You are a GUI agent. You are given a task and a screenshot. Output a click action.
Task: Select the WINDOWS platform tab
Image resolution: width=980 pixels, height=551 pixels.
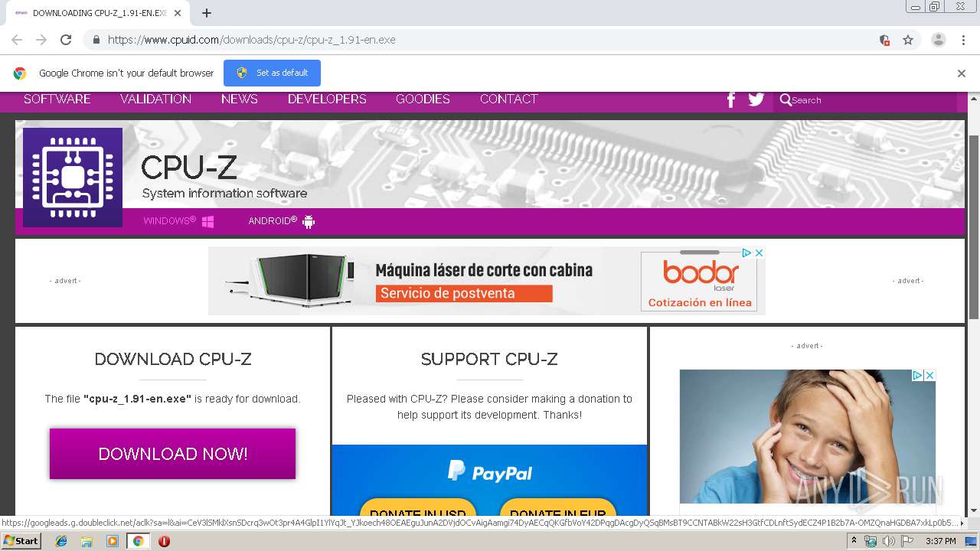pyautogui.click(x=178, y=221)
